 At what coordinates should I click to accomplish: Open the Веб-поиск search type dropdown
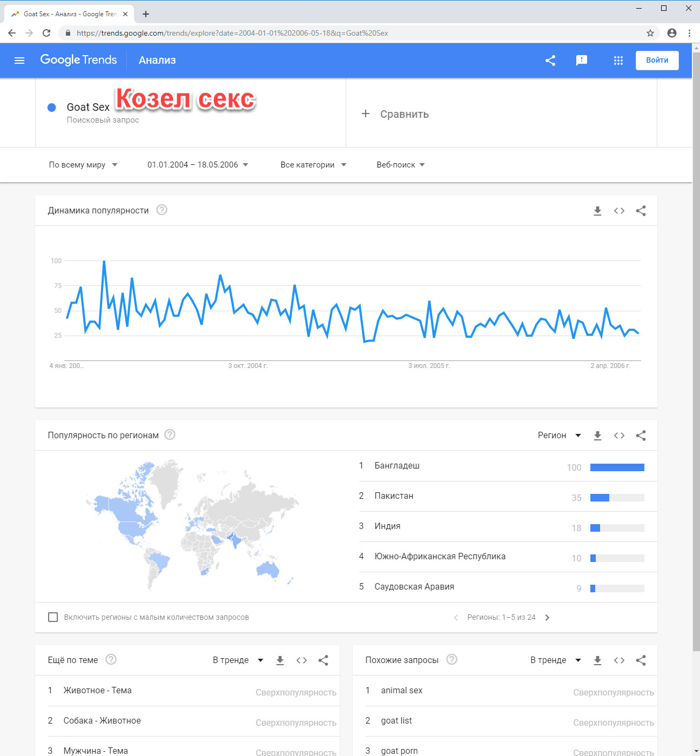[x=401, y=165]
